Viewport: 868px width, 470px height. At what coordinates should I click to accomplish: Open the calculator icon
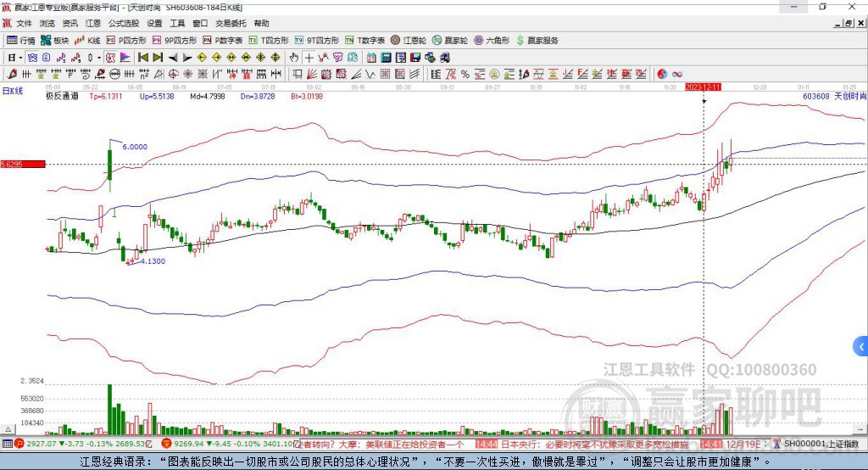point(386,58)
